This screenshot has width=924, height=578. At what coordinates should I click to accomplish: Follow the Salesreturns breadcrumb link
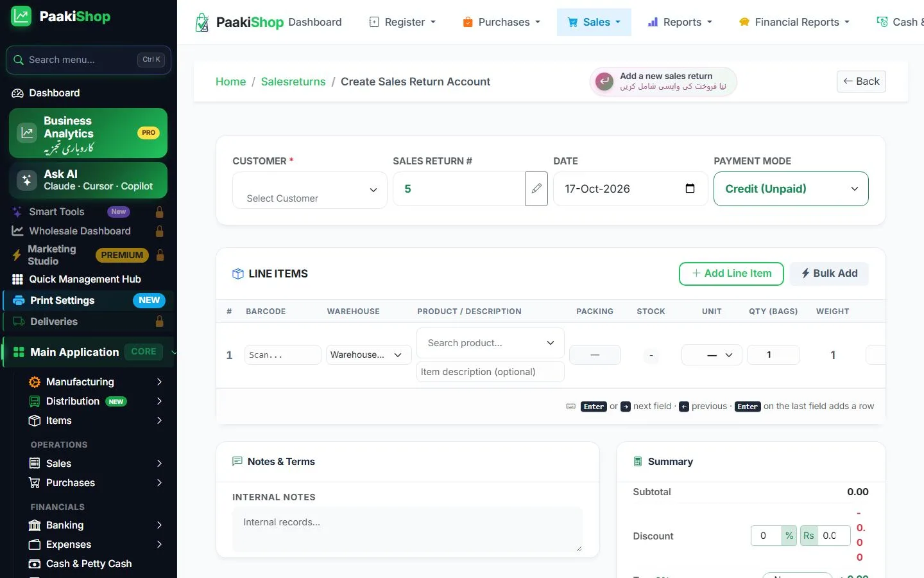(x=293, y=82)
